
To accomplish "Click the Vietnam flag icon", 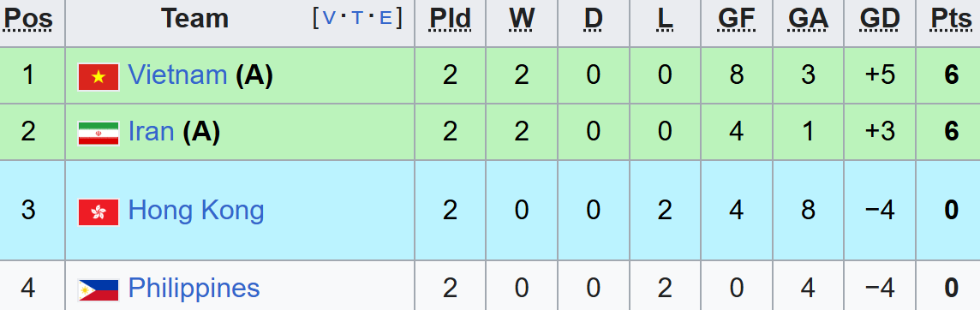I will coord(99,77).
